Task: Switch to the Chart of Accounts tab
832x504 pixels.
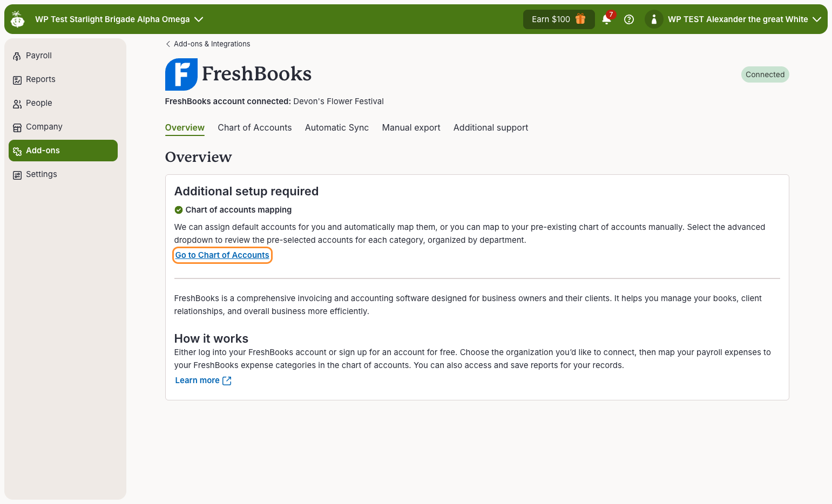Action: tap(255, 128)
